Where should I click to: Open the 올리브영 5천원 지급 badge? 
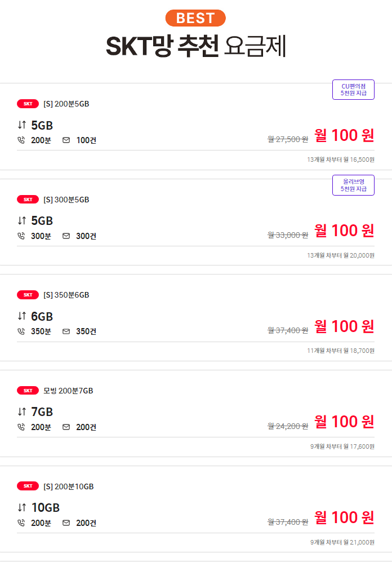(353, 184)
